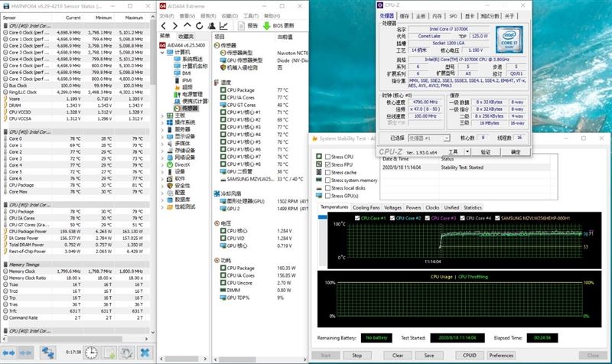Click Stop button in stability test
Screen dimensions: 612x364
coord(356,356)
